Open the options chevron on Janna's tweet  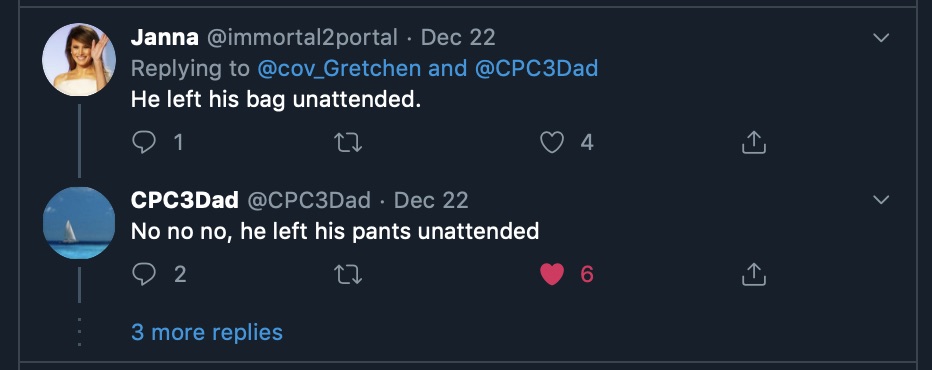(880, 38)
